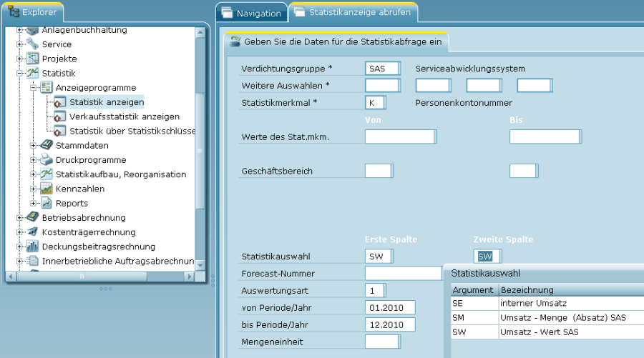Click the Anzeigeprogramme folder icon
Viewport: 644px width, 358px height.
pyautogui.click(x=46, y=87)
